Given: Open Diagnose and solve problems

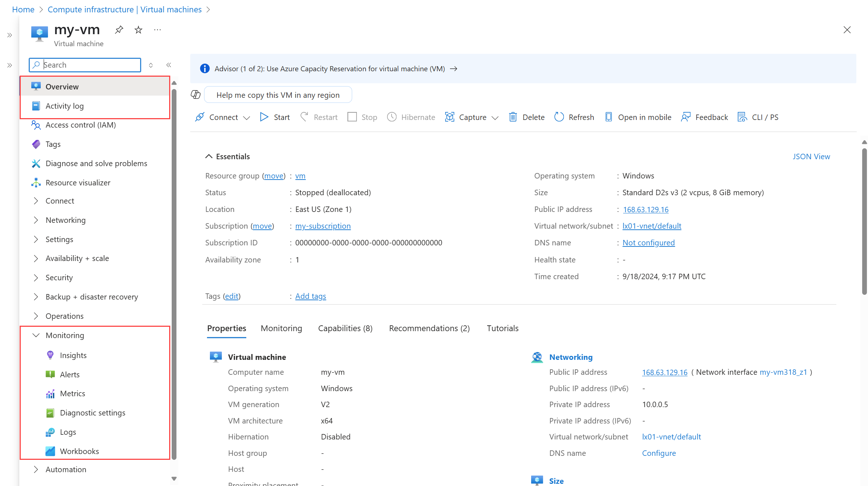Looking at the screenshot, I should pyautogui.click(x=96, y=164).
